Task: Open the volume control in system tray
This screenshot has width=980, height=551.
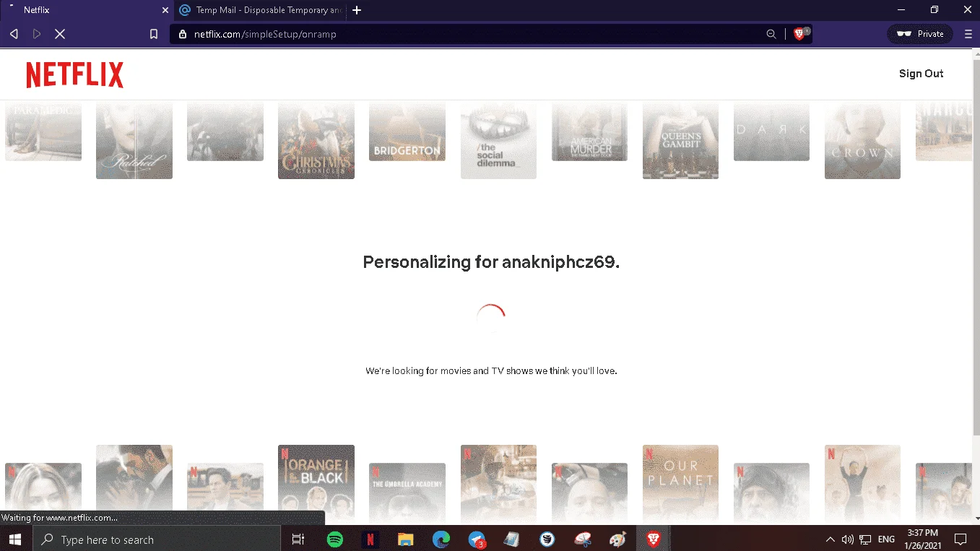Action: point(848,539)
